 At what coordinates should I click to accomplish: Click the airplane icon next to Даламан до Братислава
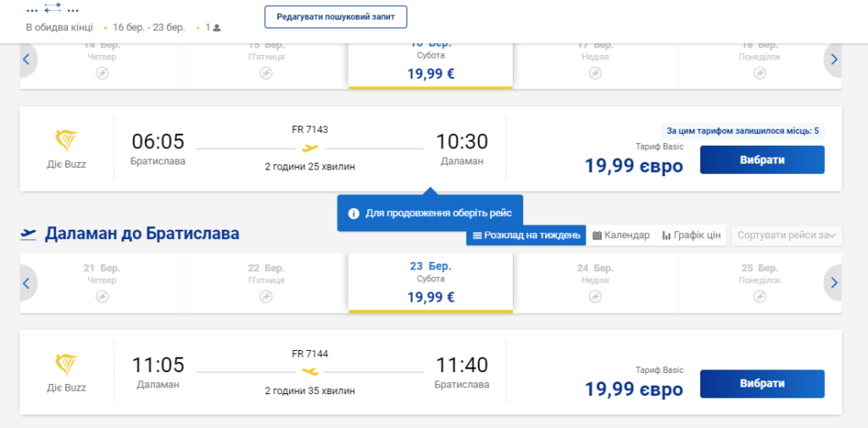click(28, 234)
